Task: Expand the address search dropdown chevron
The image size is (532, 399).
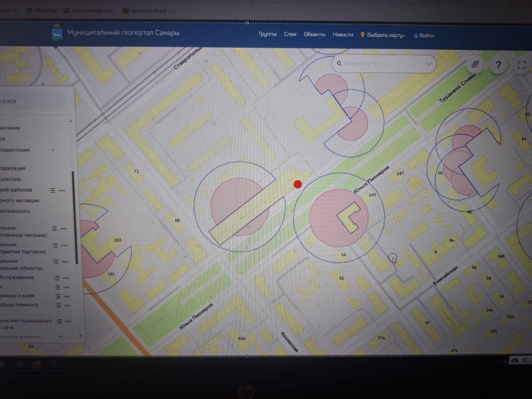Action: (428, 64)
